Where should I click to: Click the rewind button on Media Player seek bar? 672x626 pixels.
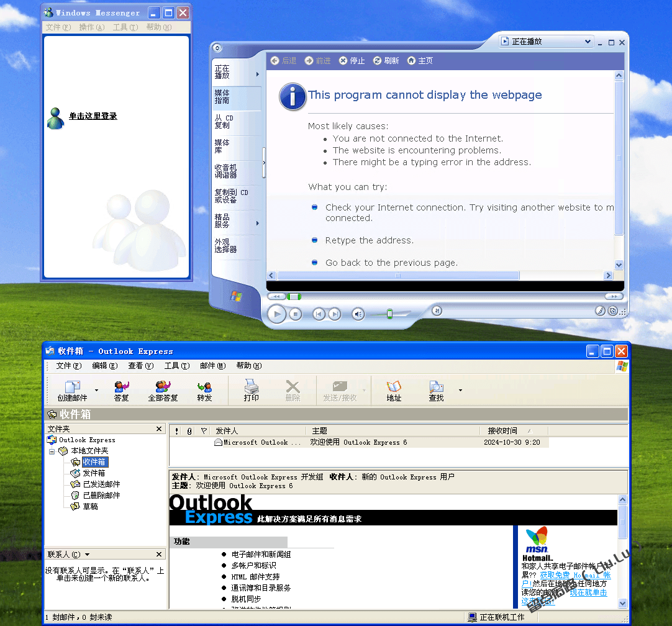tap(276, 296)
